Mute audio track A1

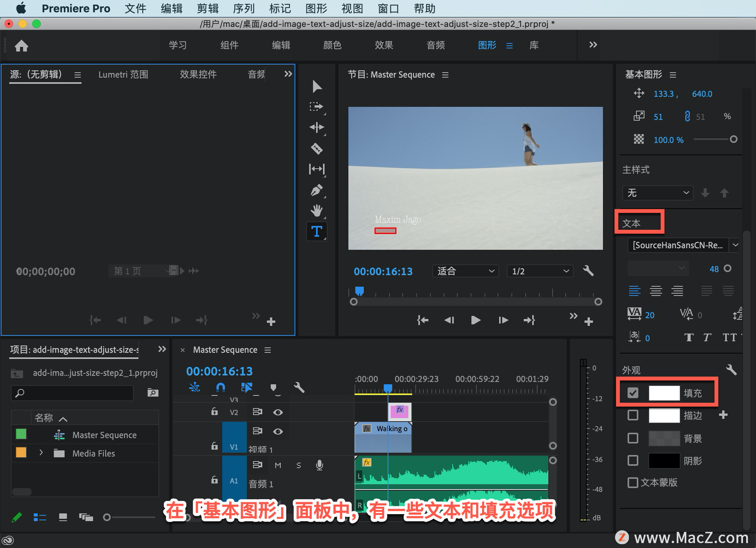[x=278, y=465]
